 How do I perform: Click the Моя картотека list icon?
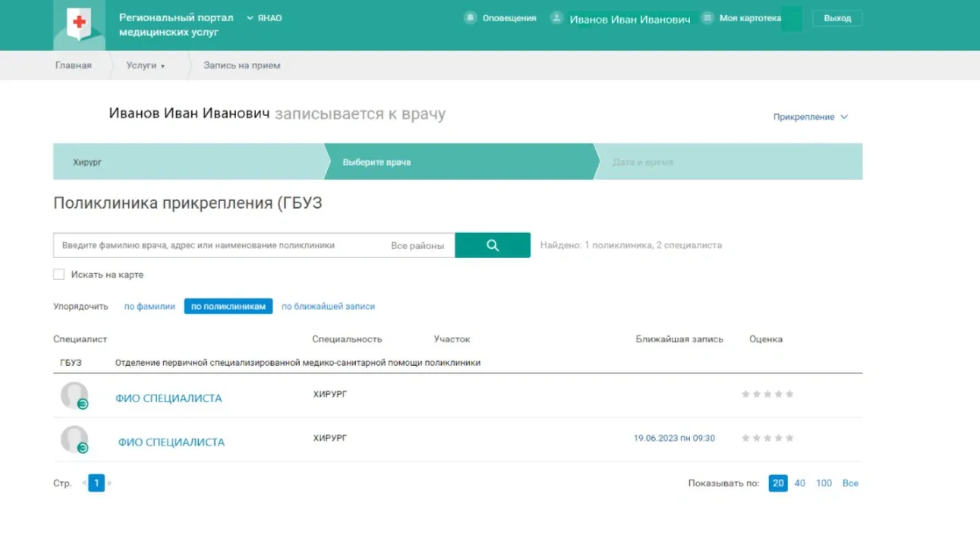(x=707, y=18)
